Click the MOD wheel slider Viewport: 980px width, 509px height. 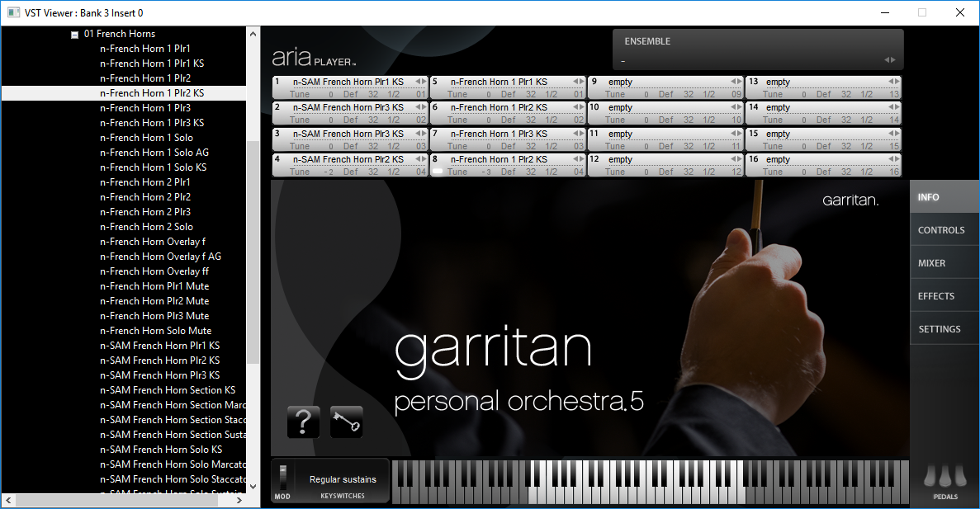pos(282,477)
